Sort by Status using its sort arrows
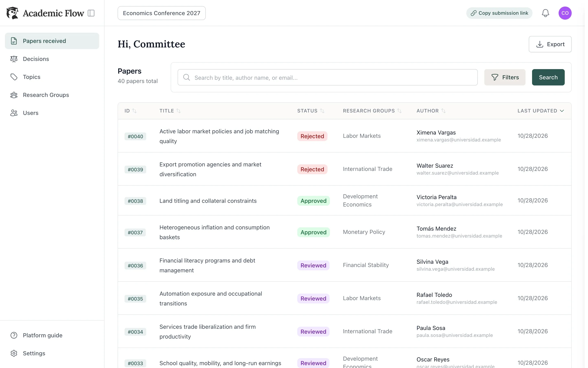The image size is (588, 368). 322,111
